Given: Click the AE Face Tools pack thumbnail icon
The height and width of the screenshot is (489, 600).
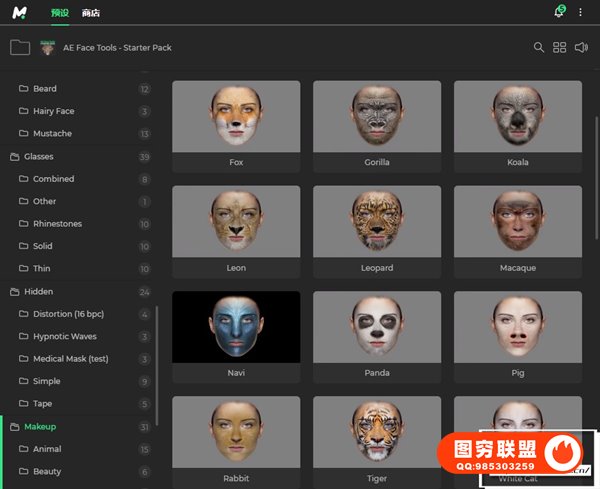Looking at the screenshot, I should [x=48, y=47].
